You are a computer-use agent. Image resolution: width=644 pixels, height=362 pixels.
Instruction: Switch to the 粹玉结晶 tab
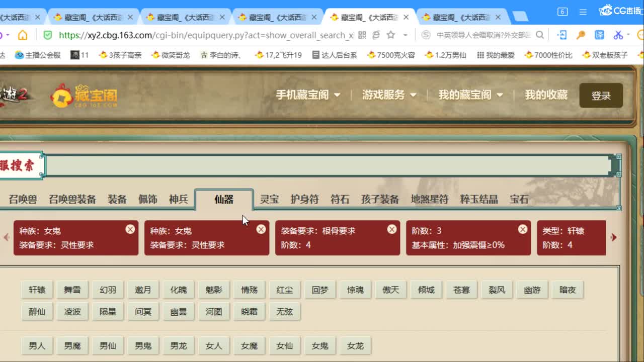click(478, 199)
